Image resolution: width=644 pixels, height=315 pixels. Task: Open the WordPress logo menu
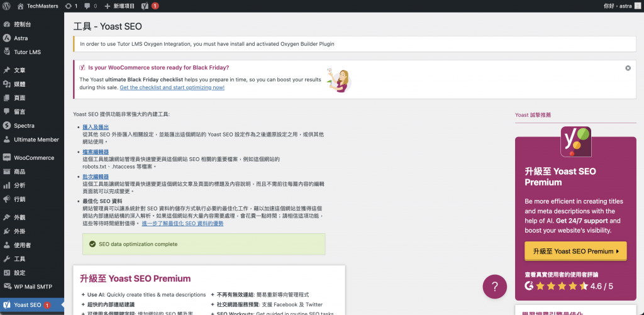pyautogui.click(x=6, y=6)
